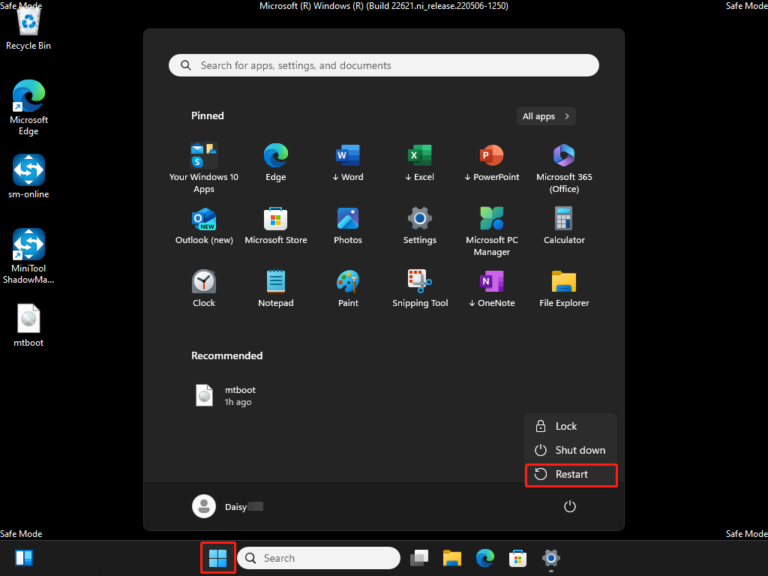Screen dimensions: 768x576
Task: Open the Daisy user account menu
Action: pyautogui.click(x=228, y=506)
